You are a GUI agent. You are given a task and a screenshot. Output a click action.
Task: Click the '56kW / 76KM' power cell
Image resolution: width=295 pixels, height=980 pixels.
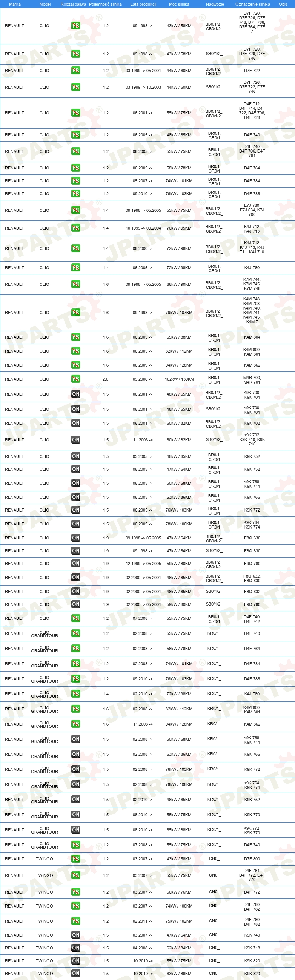point(179,892)
